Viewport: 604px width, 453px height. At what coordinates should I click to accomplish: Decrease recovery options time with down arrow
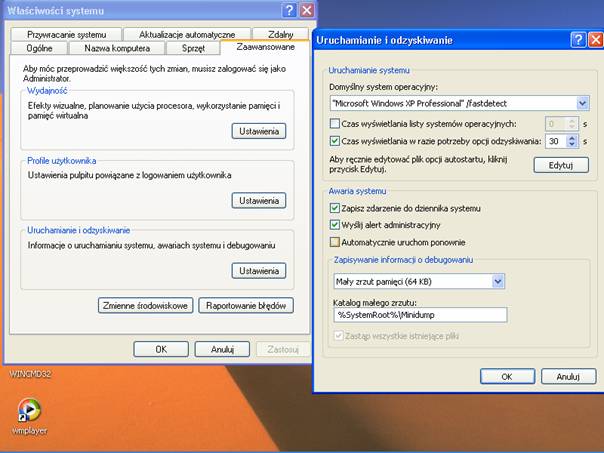tap(572, 144)
